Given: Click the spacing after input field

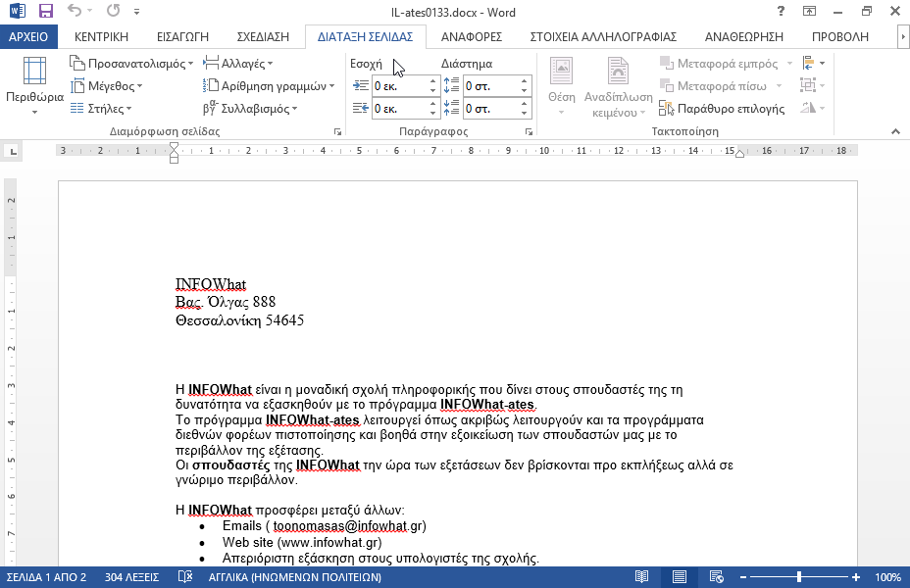Looking at the screenshot, I should point(491,109).
